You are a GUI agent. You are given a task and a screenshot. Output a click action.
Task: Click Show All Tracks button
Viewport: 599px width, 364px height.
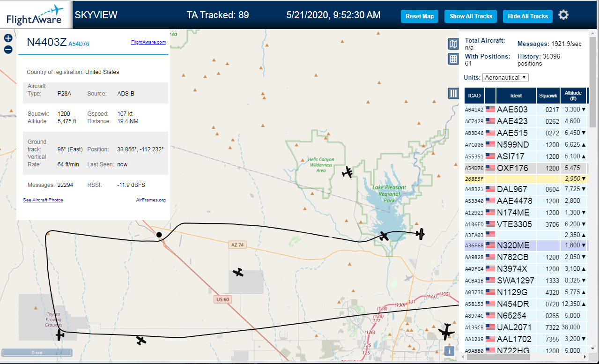[x=471, y=16]
